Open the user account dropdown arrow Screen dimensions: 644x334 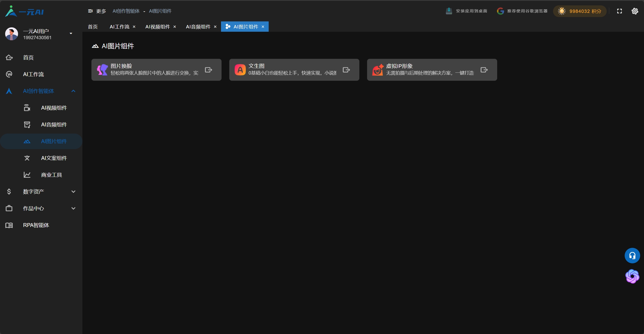(71, 34)
